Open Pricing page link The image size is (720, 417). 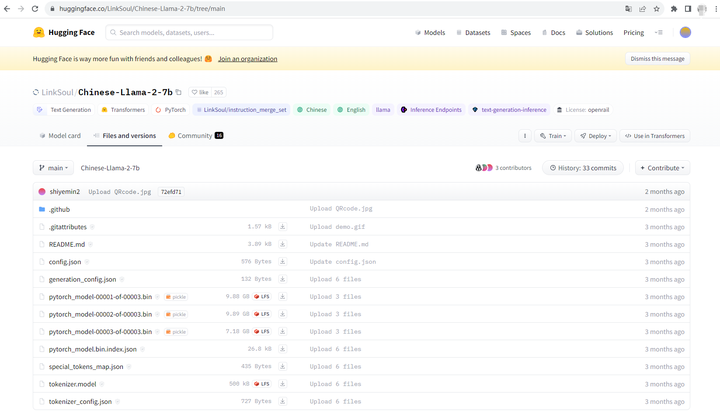tap(634, 33)
